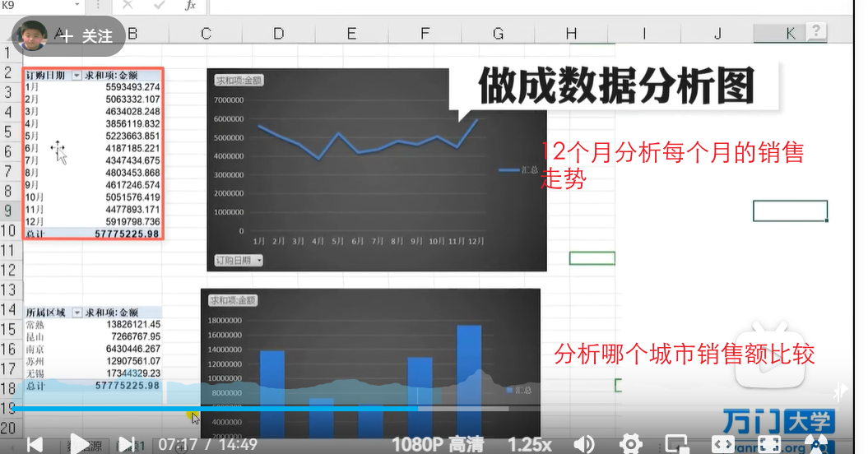The width and height of the screenshot is (868, 454).
Task: Open the player settings gear
Action: [x=630, y=444]
